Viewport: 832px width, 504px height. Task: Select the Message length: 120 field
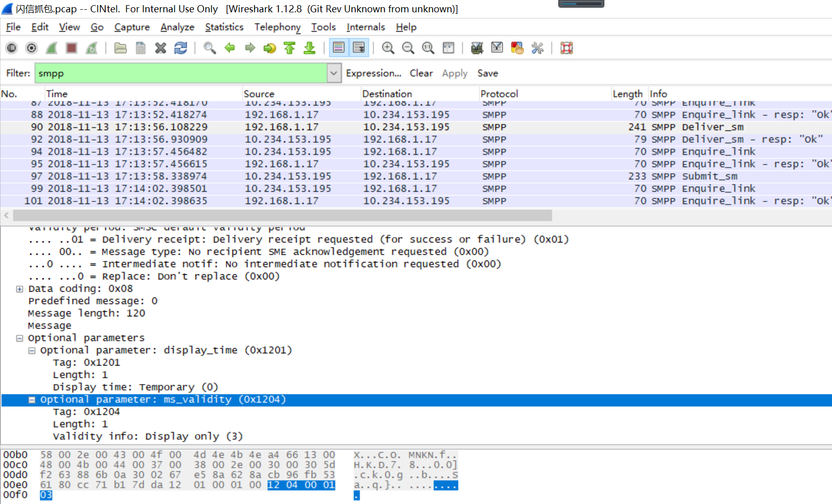click(x=87, y=313)
